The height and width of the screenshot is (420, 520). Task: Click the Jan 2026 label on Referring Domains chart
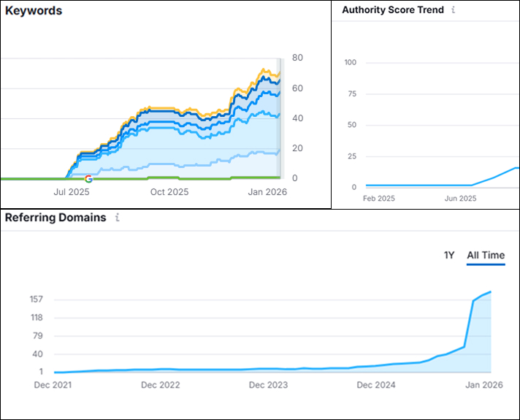[x=484, y=385]
